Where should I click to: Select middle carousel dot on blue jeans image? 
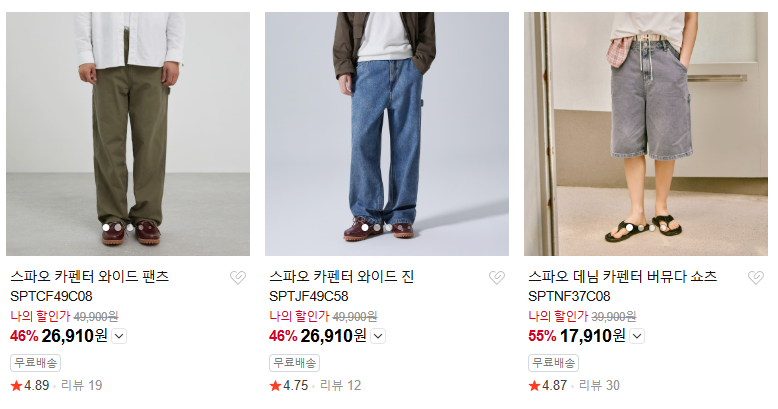377,227
